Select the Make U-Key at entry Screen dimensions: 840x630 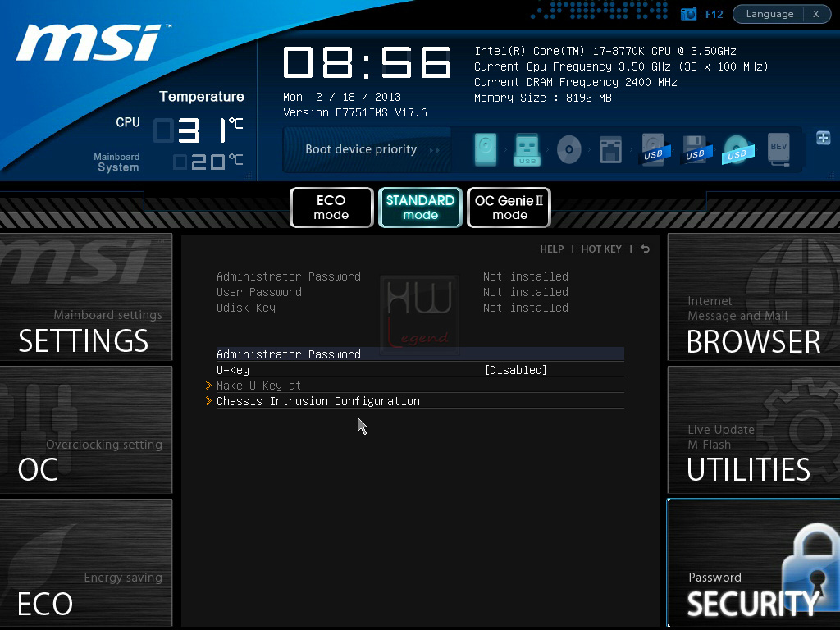coord(258,386)
